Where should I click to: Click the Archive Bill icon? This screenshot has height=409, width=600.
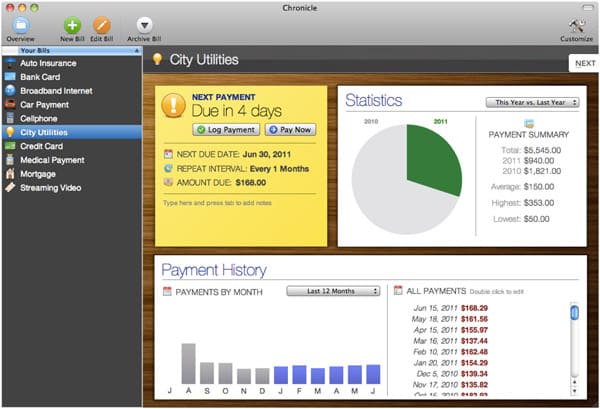pos(144,24)
